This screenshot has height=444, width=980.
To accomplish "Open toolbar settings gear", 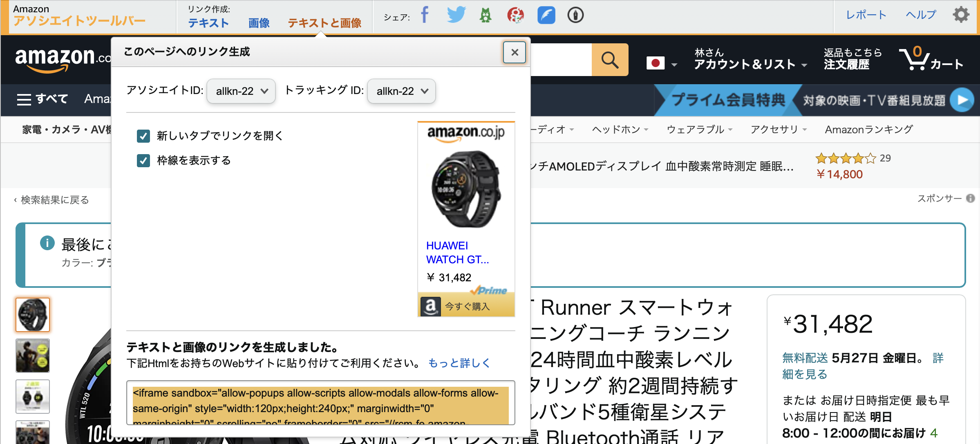I will [x=961, y=15].
